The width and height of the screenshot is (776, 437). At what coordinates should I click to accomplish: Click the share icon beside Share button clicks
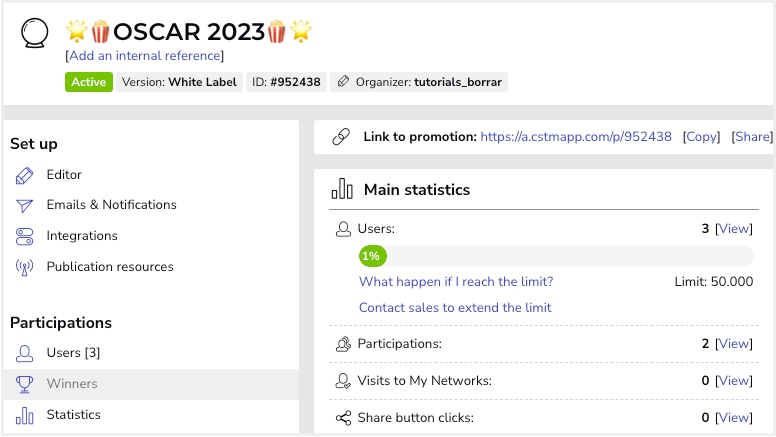tap(343, 418)
